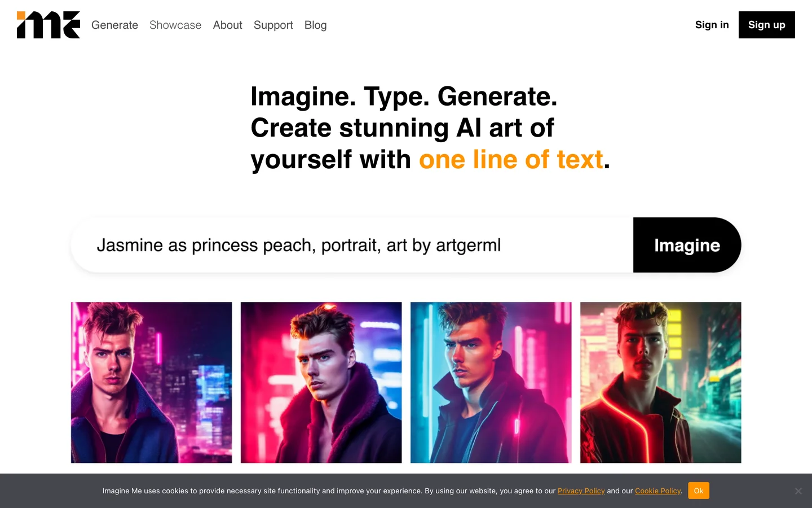Focus the prompt text input field
This screenshot has width=812, height=508.
[352, 245]
